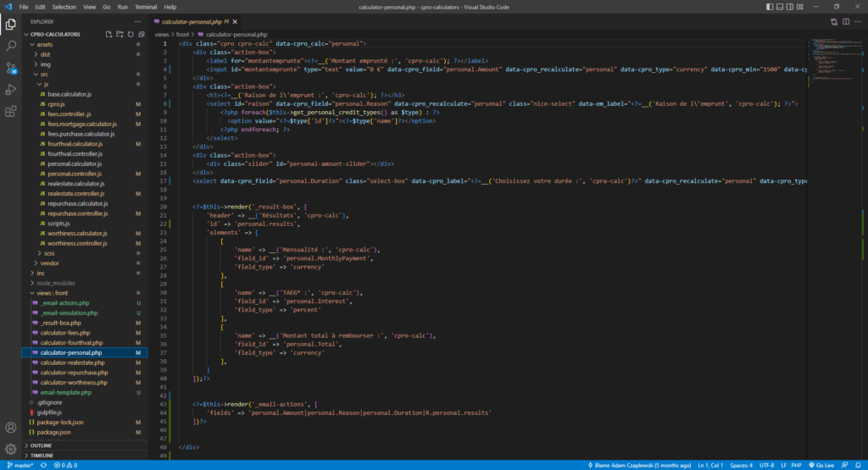Synchronize changes from the status bar
The height and width of the screenshot is (470, 868).
[43, 465]
